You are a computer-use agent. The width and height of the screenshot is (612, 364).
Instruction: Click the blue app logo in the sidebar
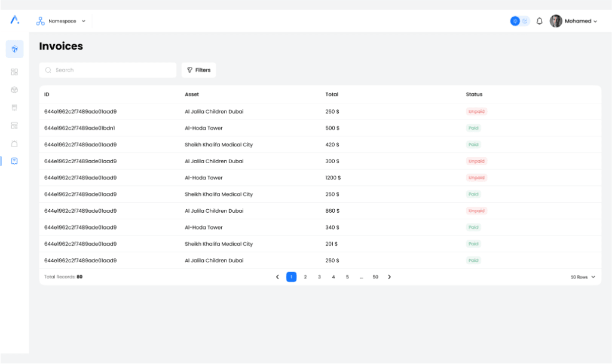[14, 20]
